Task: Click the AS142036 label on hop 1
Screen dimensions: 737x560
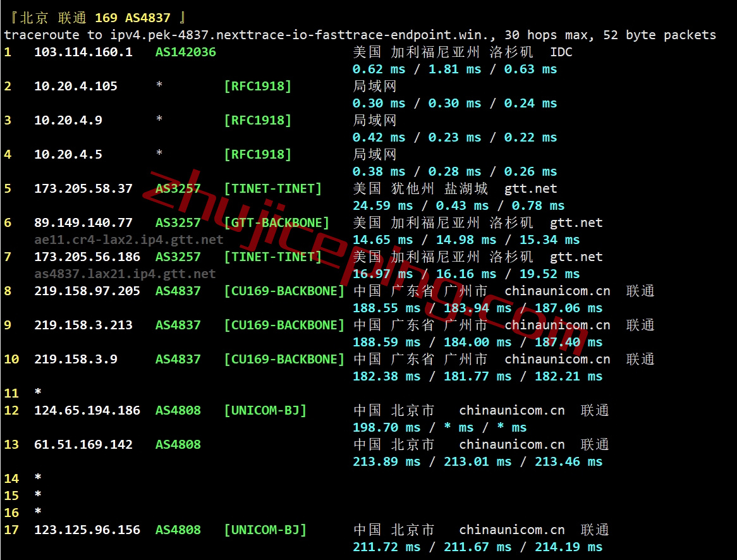Action: tap(185, 52)
